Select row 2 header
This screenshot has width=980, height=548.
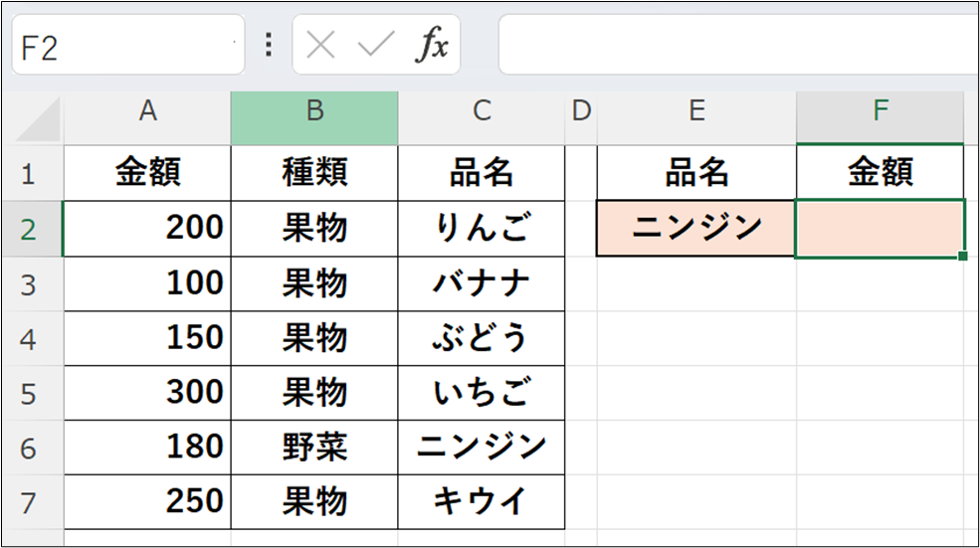[28, 230]
